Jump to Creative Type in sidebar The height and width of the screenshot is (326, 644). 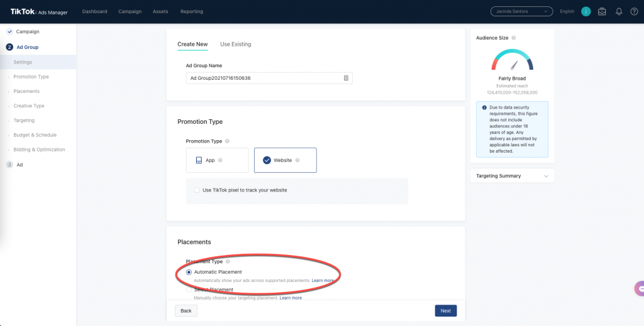(29, 106)
